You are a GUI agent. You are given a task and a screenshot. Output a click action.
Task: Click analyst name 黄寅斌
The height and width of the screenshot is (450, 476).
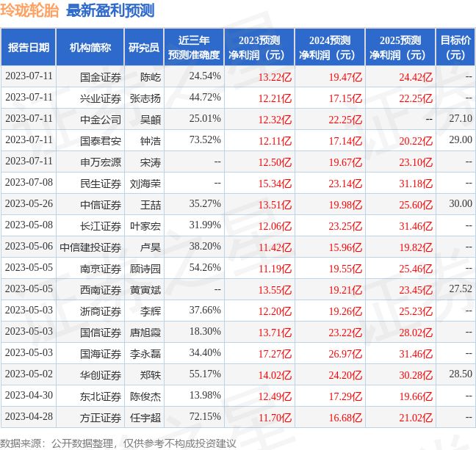tap(145, 290)
